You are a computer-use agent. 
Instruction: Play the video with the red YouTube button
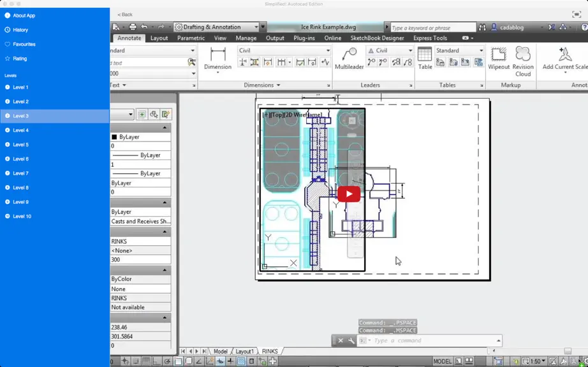pos(349,194)
